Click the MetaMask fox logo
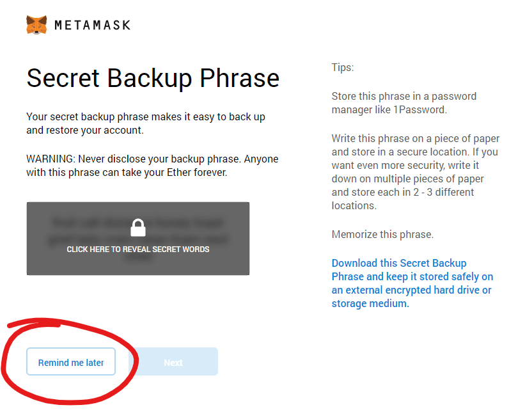 click(36, 25)
